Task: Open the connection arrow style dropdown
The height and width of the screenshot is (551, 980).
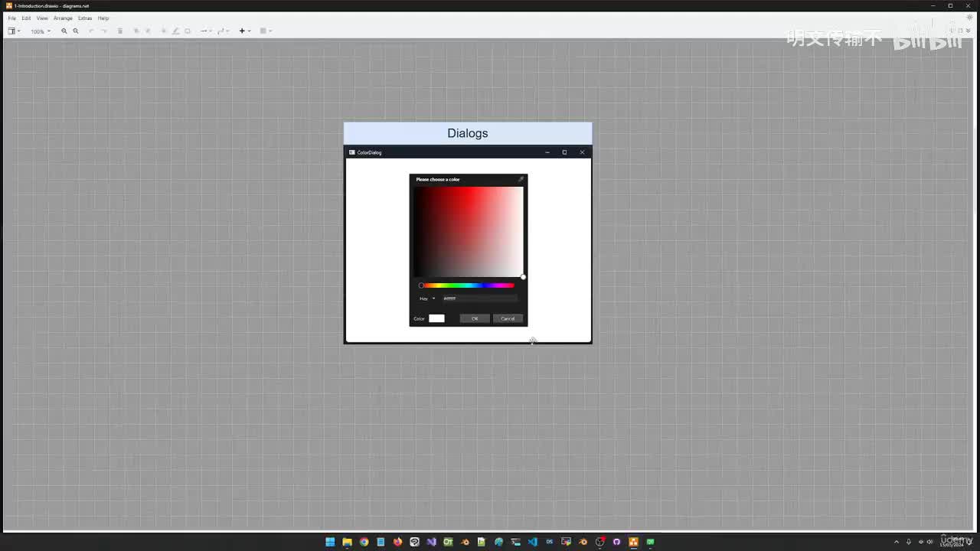Action: click(x=206, y=31)
